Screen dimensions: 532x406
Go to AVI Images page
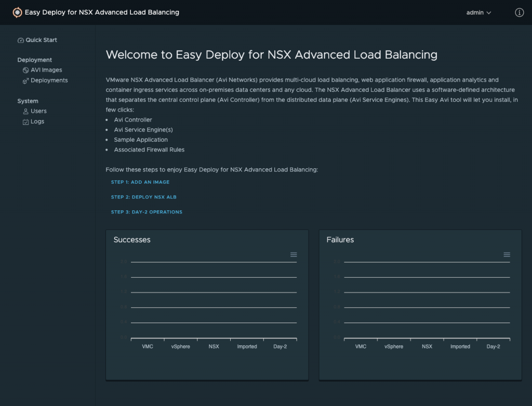pyautogui.click(x=46, y=70)
